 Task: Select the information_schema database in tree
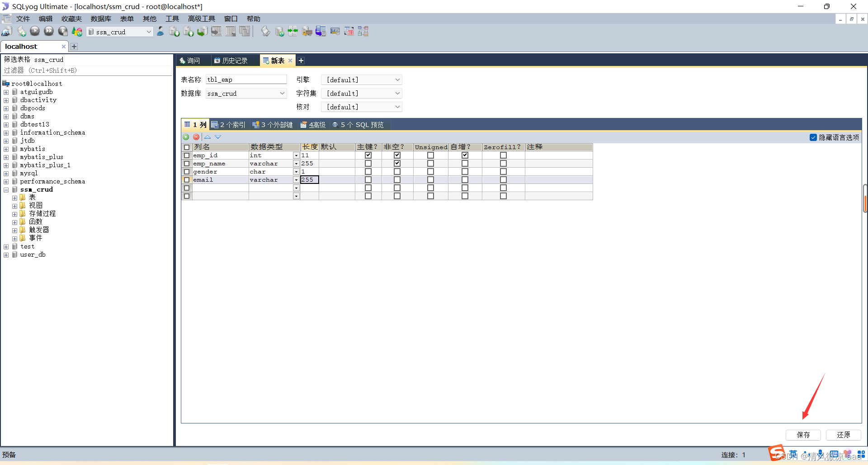pyautogui.click(x=52, y=133)
